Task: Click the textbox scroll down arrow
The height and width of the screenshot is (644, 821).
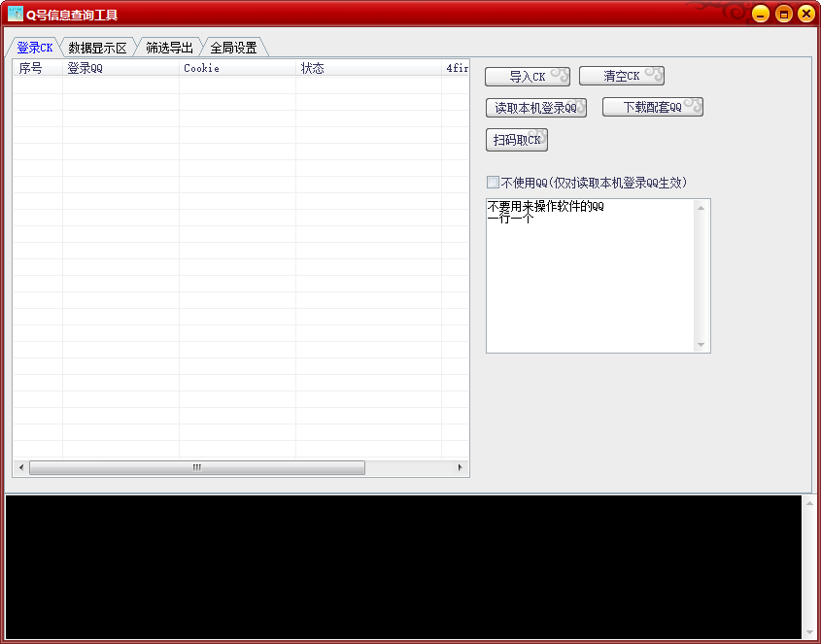Action: pyautogui.click(x=701, y=345)
